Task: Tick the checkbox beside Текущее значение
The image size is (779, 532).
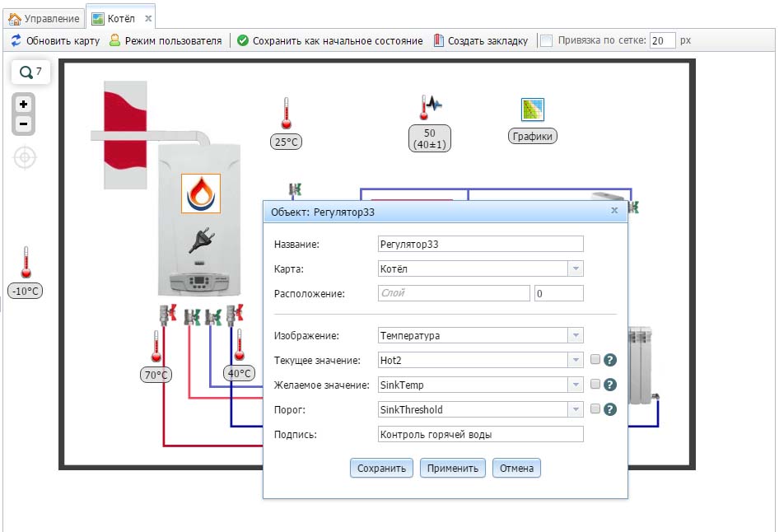Action: tap(595, 360)
